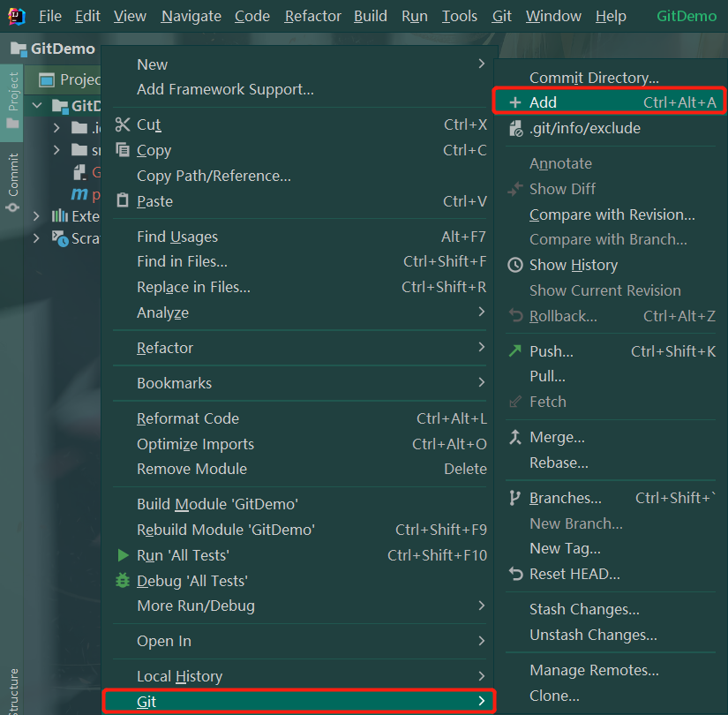Select Rebuild Module 'GitDemo' entry
Screen dimensions: 728x715
click(299, 529)
